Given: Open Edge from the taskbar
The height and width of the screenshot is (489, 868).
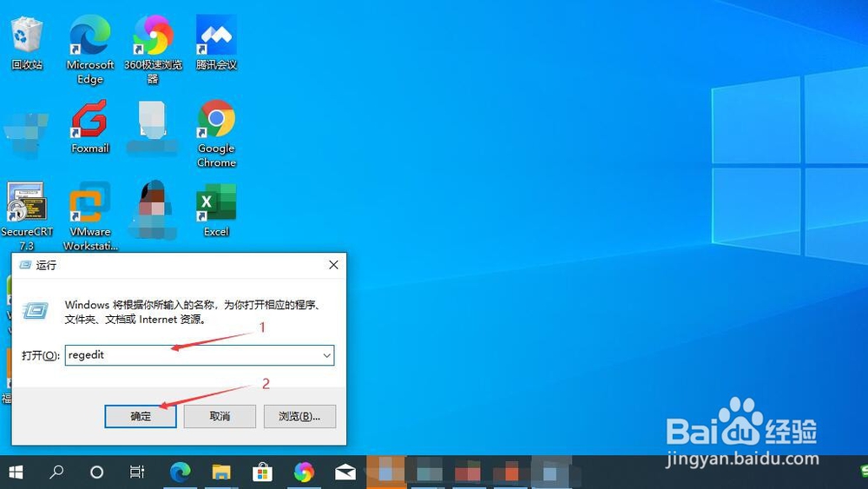Looking at the screenshot, I should pyautogui.click(x=180, y=472).
